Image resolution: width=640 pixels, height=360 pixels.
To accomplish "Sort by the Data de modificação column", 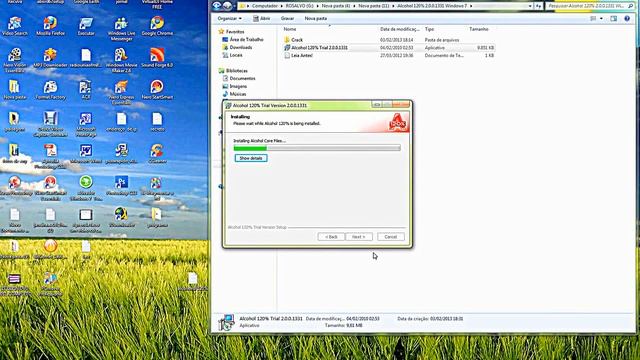I will click(400, 29).
